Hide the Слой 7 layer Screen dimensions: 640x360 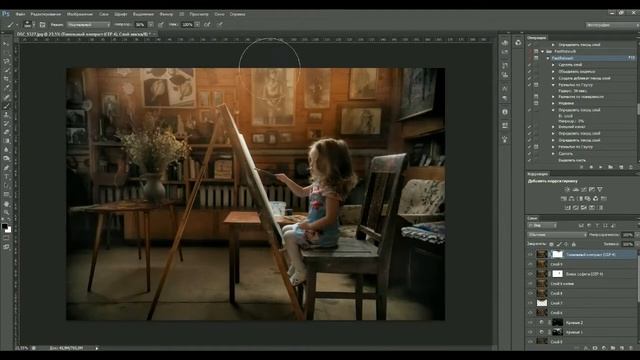(530, 303)
